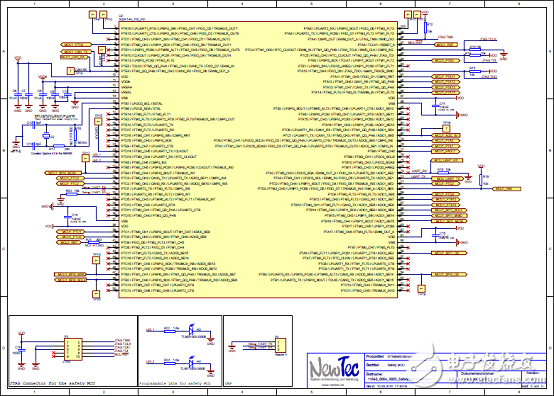Click the JTAG TMS net label by P2
This screenshot has width=554, height=396.
coord(123,341)
